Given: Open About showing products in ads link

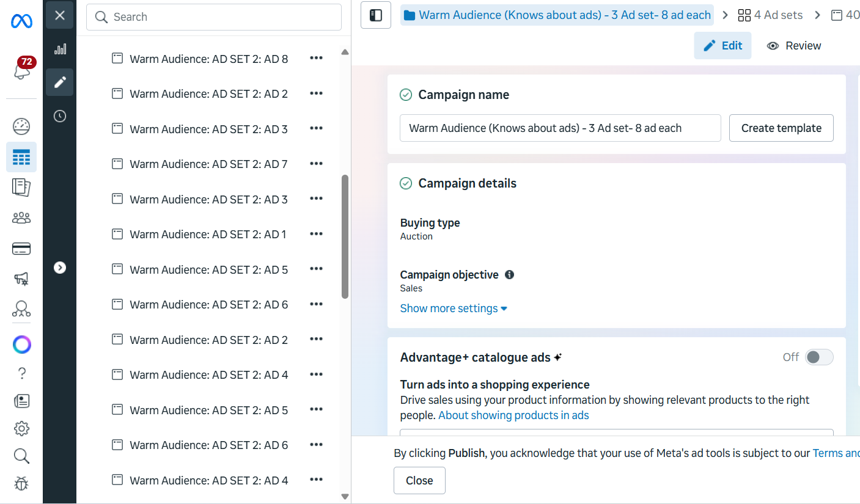Looking at the screenshot, I should 513,415.
